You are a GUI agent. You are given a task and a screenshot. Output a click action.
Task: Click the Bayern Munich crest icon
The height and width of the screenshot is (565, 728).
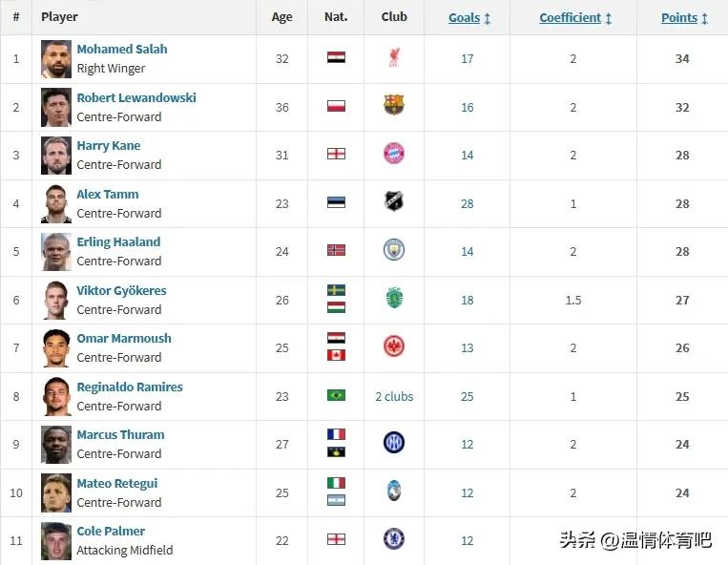click(x=394, y=154)
